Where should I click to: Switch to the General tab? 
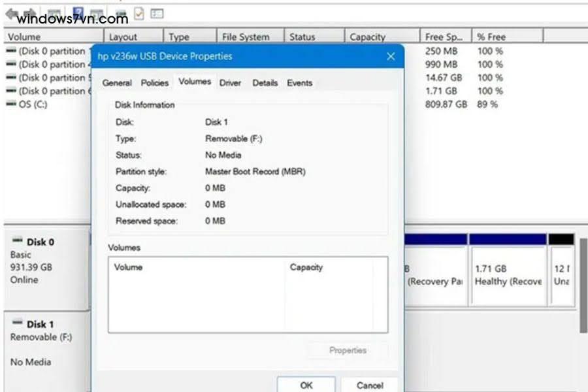[117, 83]
